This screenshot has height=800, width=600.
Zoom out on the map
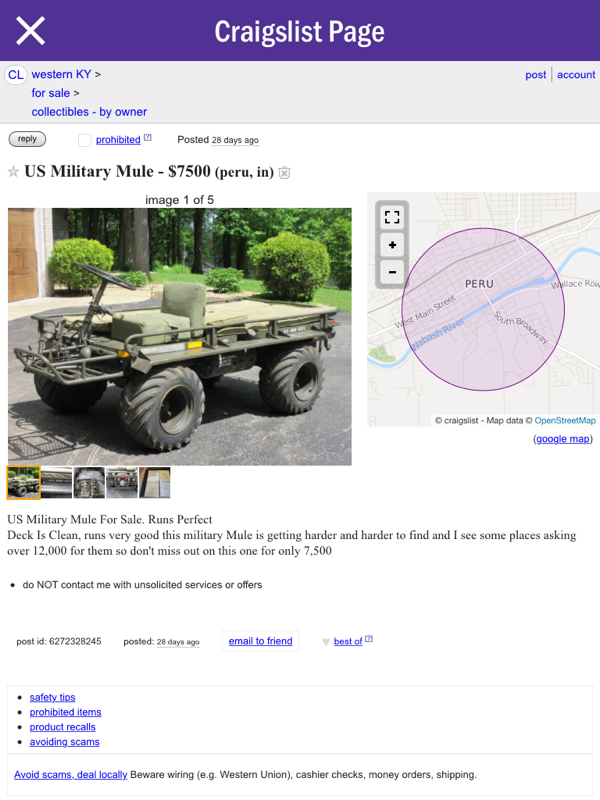point(392,272)
